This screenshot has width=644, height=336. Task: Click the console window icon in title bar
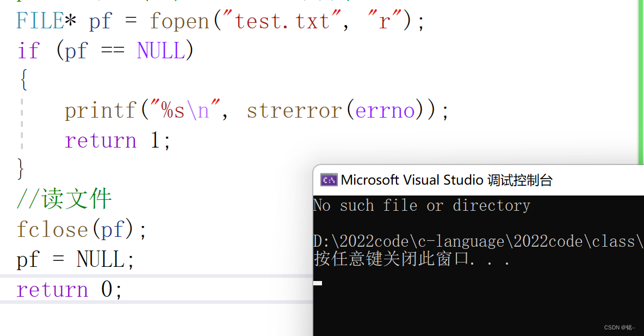(x=329, y=180)
